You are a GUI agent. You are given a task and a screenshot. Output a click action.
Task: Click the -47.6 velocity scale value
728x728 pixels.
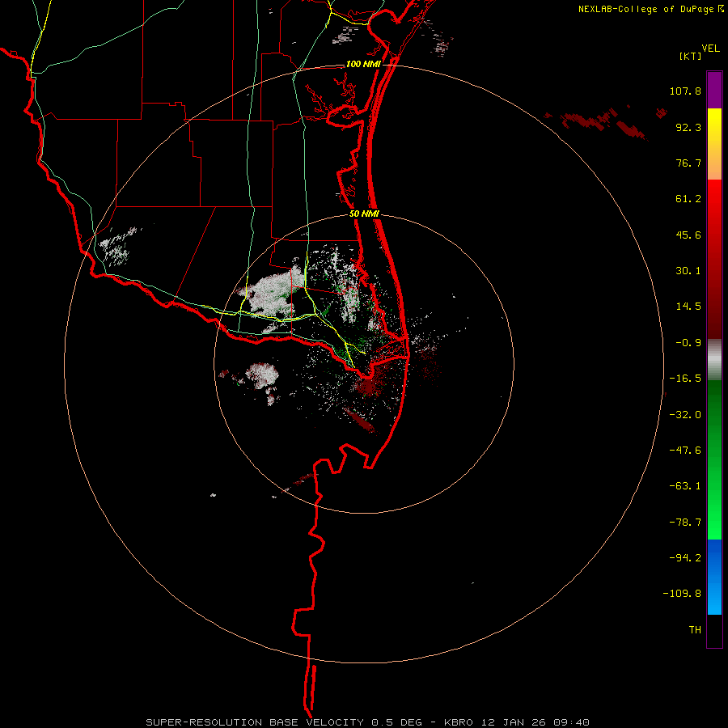pos(685,451)
